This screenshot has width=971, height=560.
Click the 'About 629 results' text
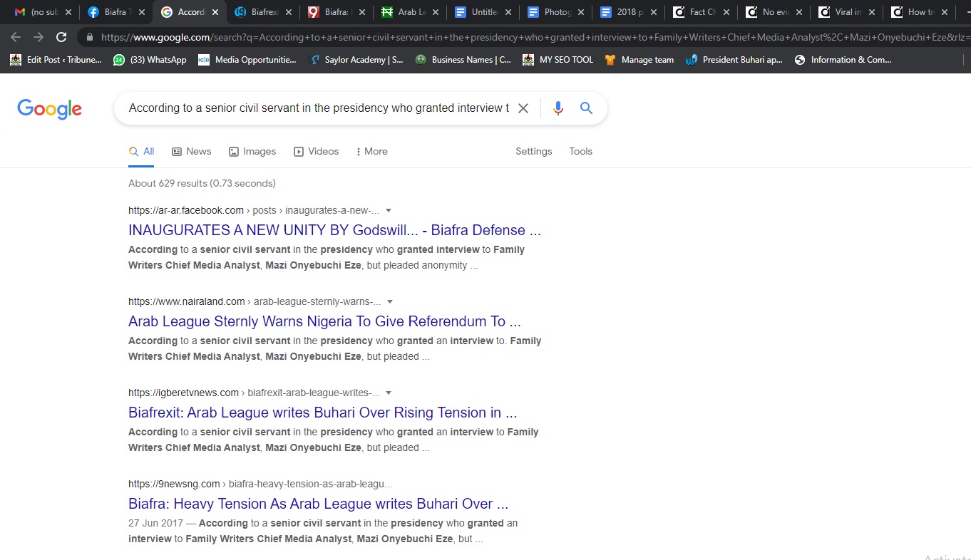202,183
